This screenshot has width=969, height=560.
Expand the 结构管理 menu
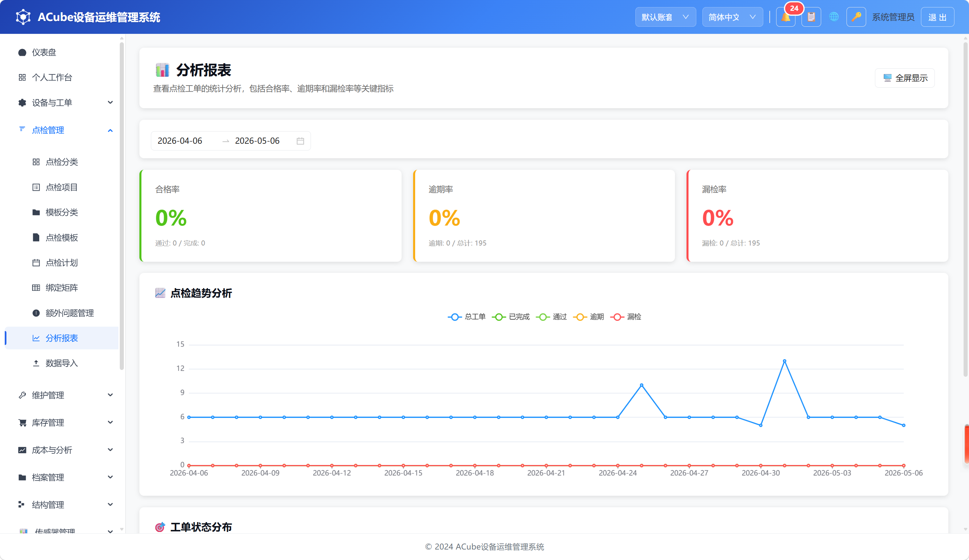62,505
